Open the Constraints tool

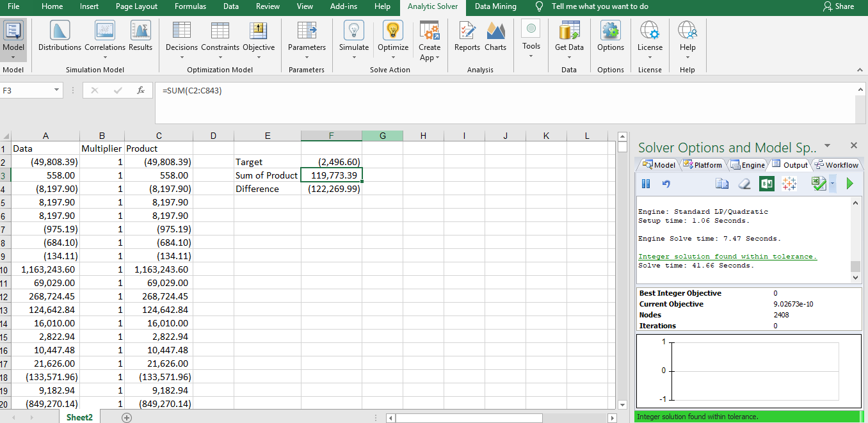(x=220, y=40)
